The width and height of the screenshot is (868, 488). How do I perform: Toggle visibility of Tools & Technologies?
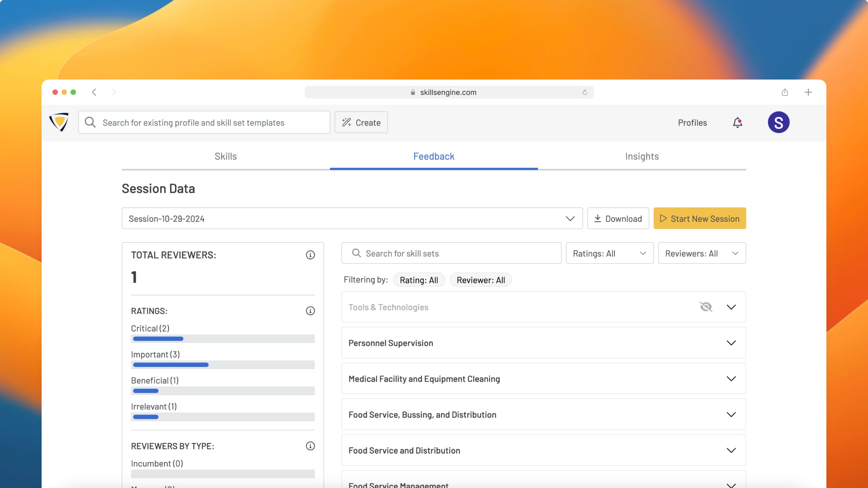pyautogui.click(x=706, y=307)
